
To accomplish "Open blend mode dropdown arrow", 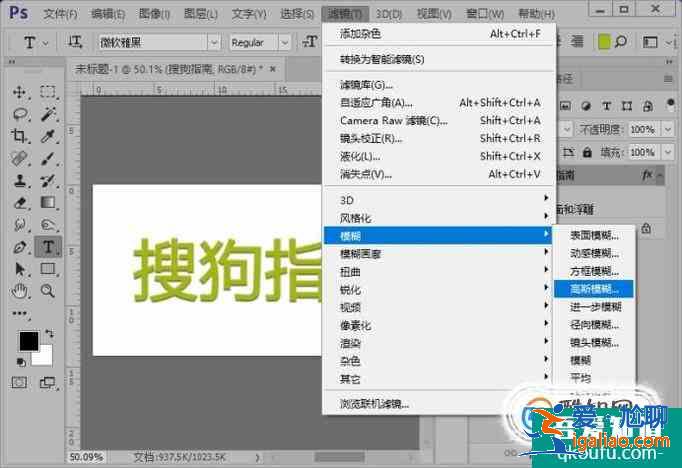I will (x=567, y=129).
